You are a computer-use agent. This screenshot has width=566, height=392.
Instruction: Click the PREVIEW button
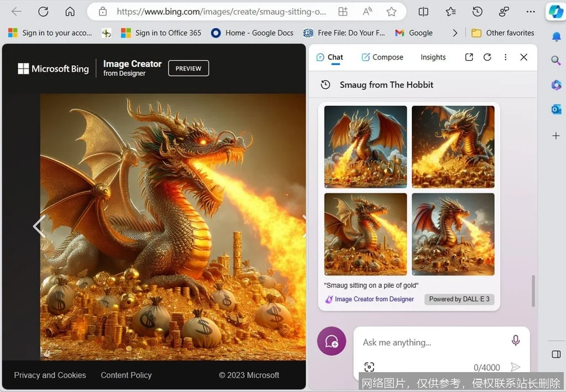click(x=188, y=68)
